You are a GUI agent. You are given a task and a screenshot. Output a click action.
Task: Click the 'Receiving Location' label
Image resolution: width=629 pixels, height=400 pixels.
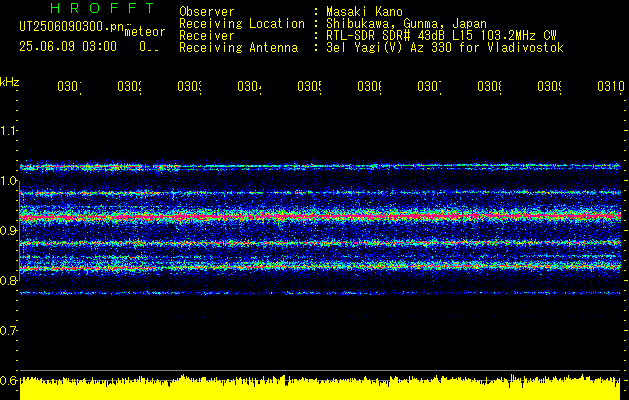pyautogui.click(x=242, y=24)
